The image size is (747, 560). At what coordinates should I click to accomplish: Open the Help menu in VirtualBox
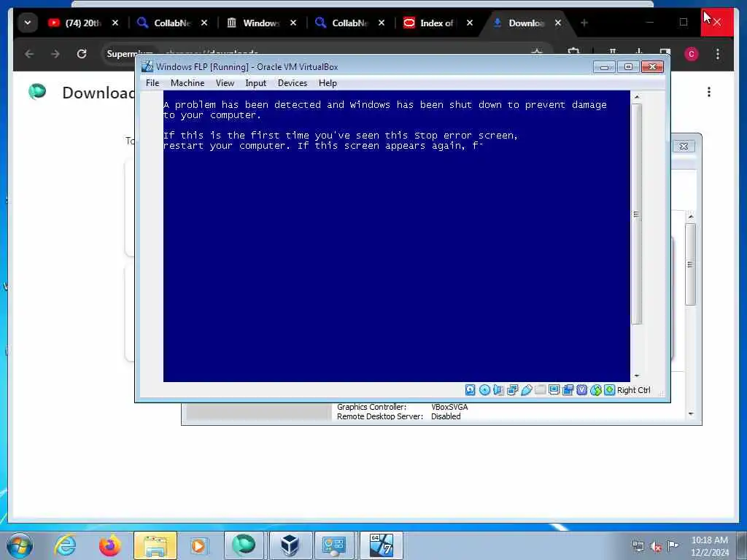[328, 83]
